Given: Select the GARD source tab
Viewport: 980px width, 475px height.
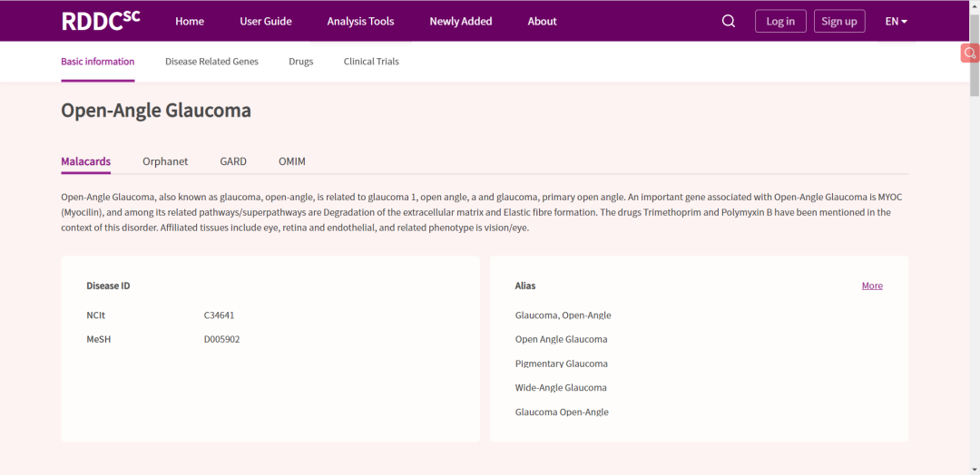Looking at the screenshot, I should (233, 161).
